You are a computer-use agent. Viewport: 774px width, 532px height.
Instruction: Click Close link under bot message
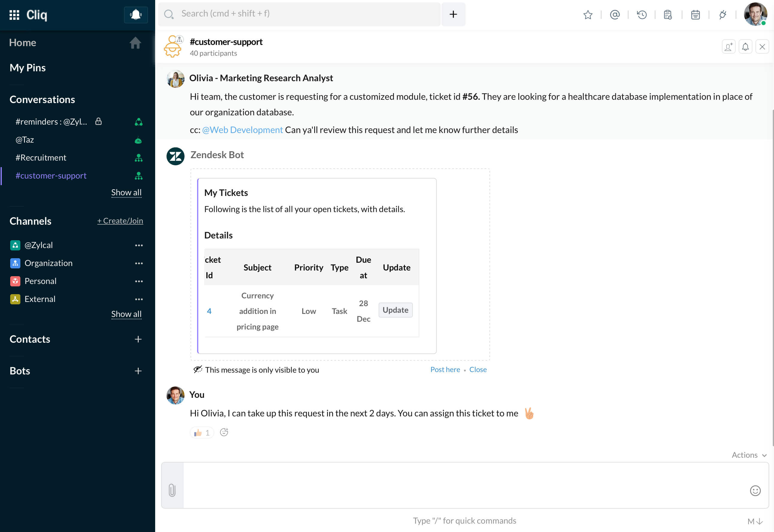478,369
